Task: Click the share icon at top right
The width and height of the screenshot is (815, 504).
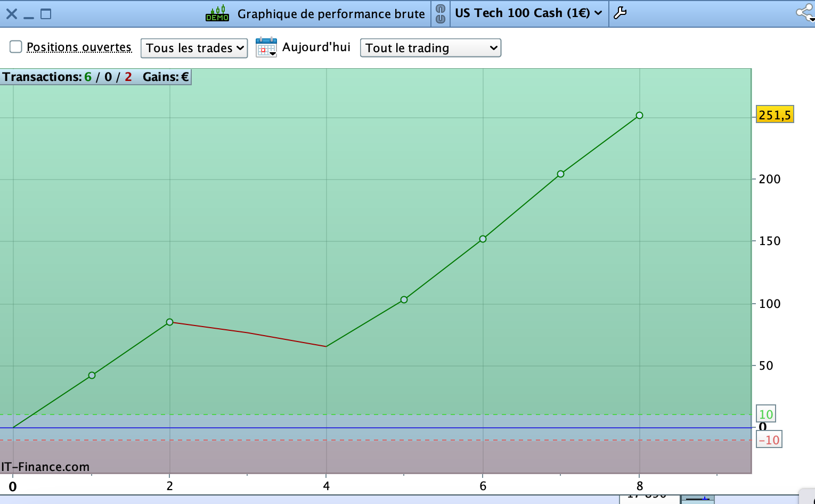Action: [805, 13]
